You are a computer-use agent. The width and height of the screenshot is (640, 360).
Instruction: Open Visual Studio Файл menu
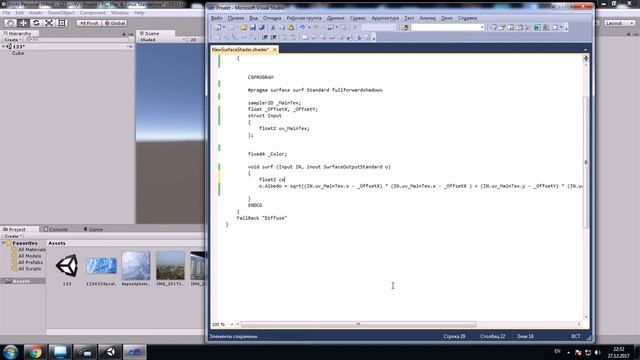tap(216, 18)
